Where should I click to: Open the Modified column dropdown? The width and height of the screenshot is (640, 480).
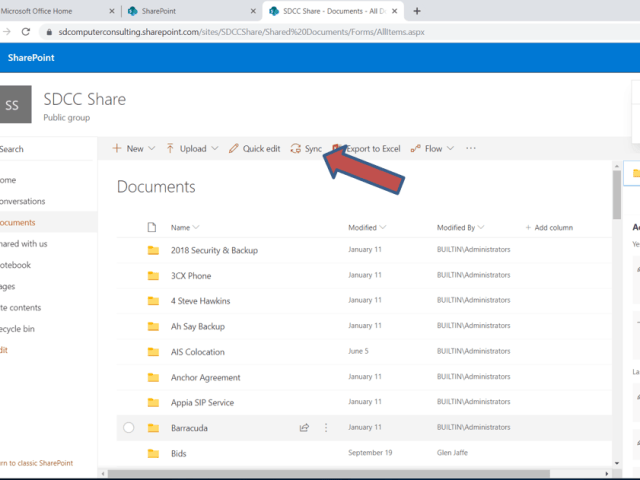pos(382,227)
